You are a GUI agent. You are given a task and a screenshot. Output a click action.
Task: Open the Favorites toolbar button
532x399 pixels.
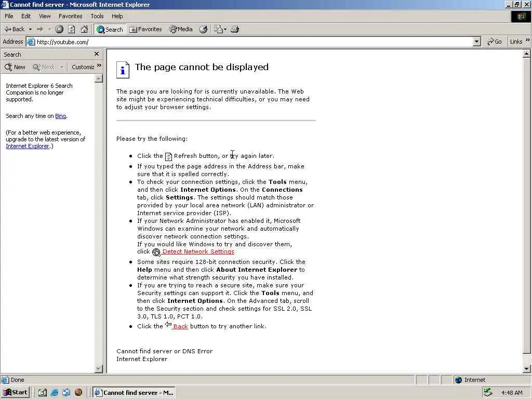[145, 29]
